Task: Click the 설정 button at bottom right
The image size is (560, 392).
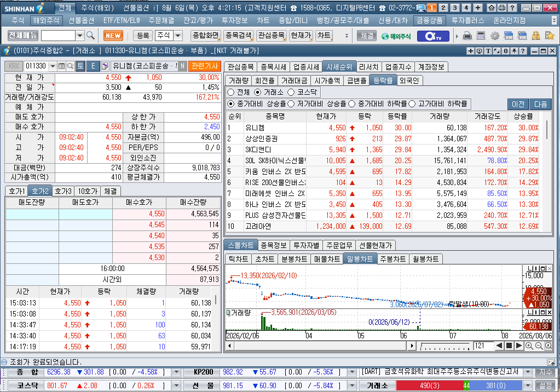Action: [x=545, y=385]
